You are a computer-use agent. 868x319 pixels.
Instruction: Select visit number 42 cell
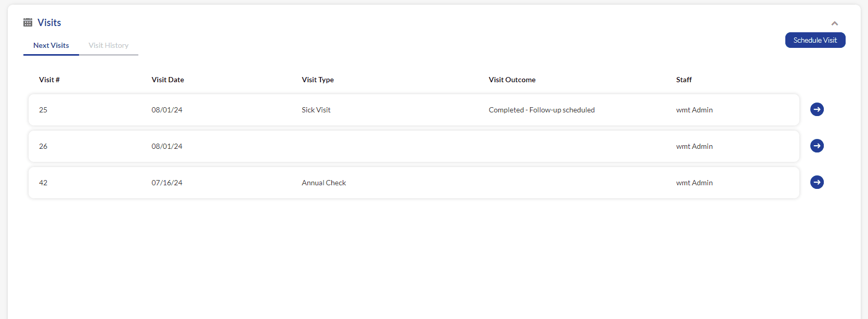tap(43, 183)
